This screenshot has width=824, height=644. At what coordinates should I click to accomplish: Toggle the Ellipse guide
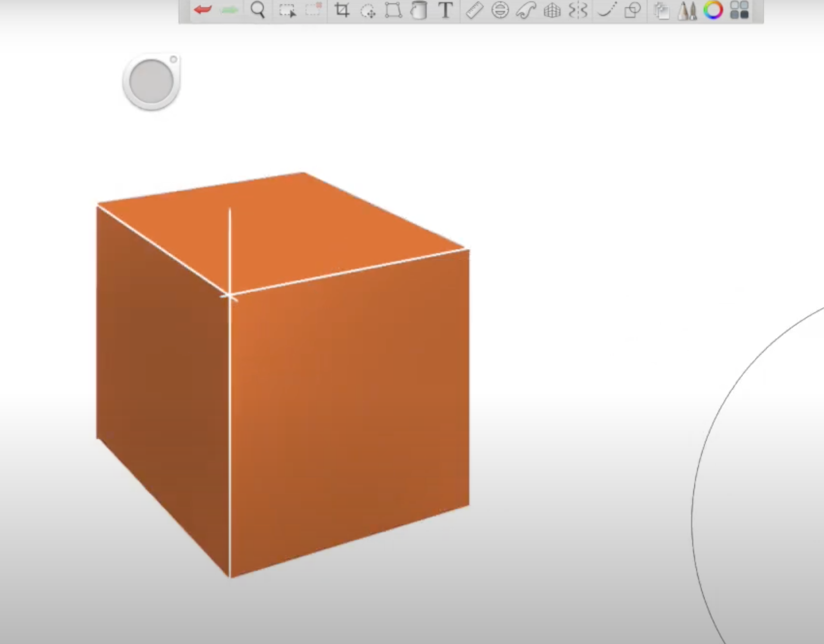[x=500, y=10]
